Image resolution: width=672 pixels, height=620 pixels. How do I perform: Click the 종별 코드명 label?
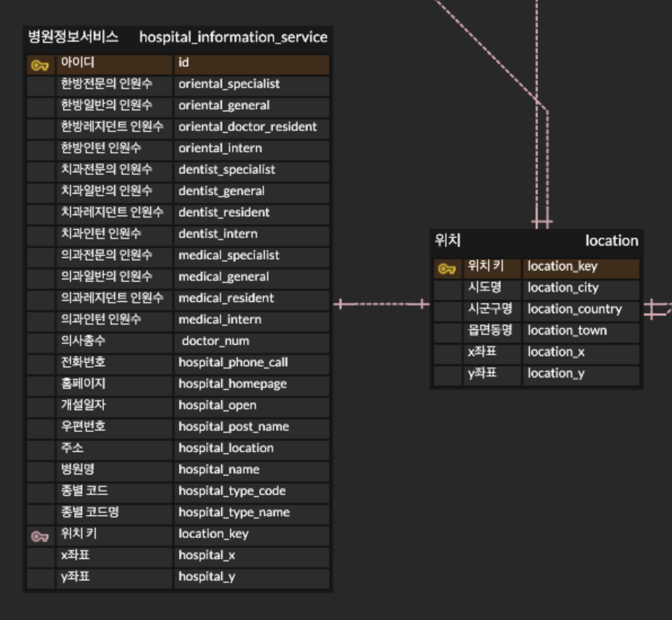[90, 512]
